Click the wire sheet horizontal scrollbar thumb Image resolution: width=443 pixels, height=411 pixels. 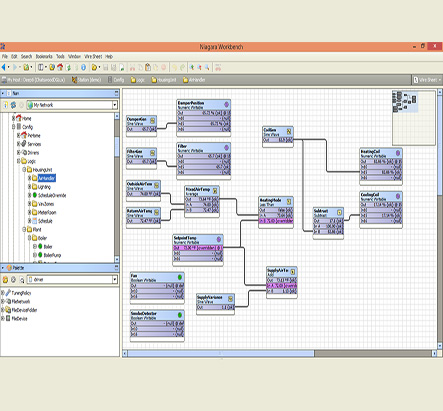[x=221, y=353]
